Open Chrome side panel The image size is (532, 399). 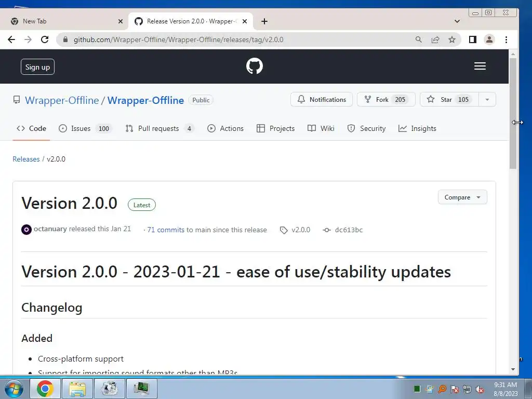click(x=473, y=39)
